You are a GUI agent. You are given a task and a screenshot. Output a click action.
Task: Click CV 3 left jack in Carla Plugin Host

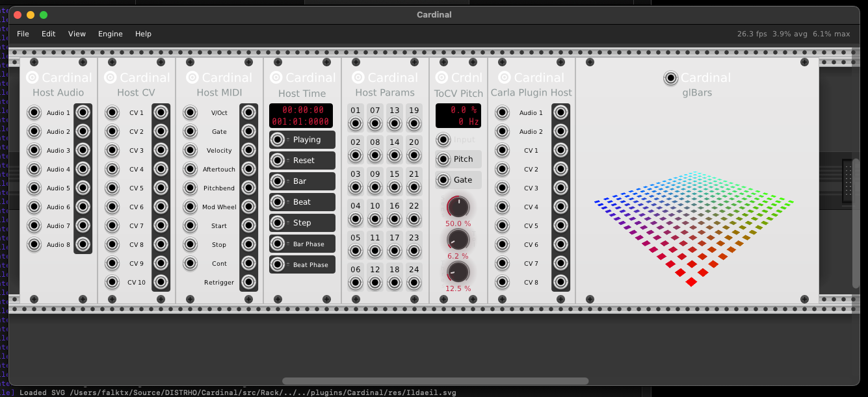(502, 188)
